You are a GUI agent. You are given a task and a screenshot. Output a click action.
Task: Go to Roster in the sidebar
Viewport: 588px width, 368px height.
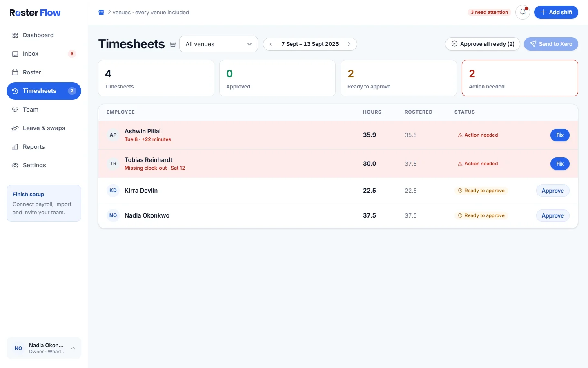(44, 72)
